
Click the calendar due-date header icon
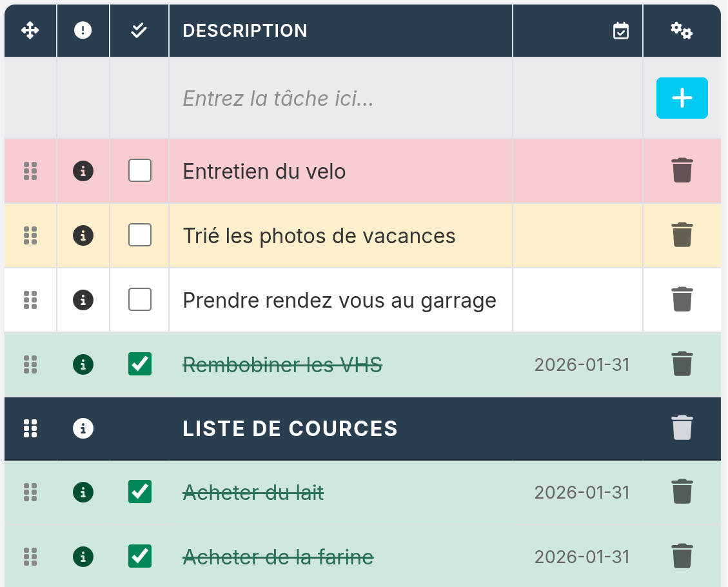(620, 31)
